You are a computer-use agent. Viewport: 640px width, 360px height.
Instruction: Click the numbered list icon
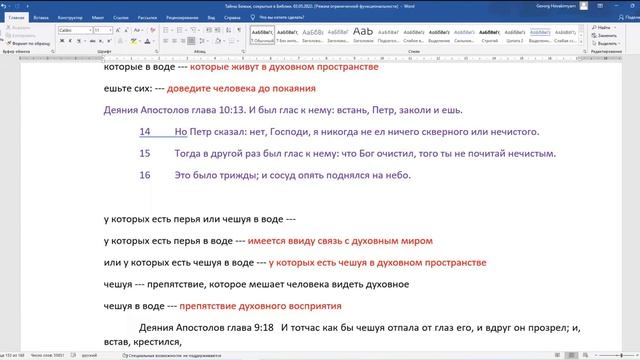[180, 30]
